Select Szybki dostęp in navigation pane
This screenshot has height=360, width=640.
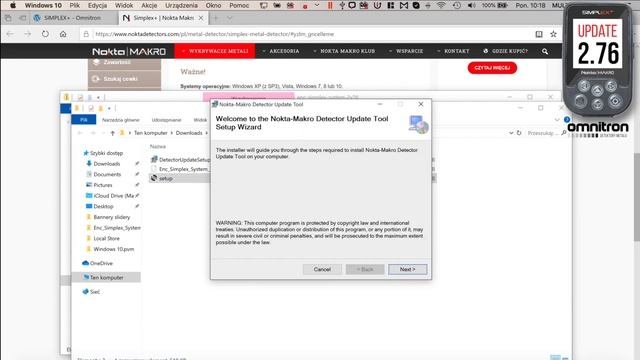(106, 153)
